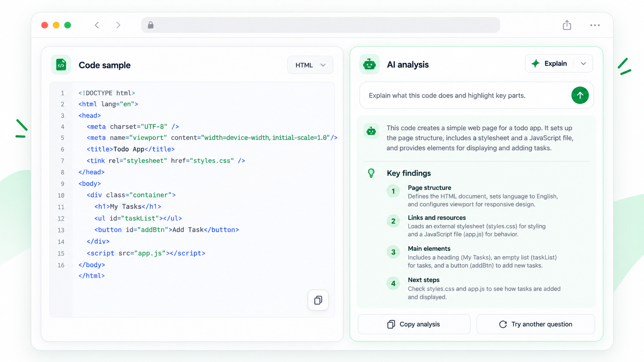This screenshot has width=644, height=362.
Task: Click the yellow minimize window button
Action: 56,25
